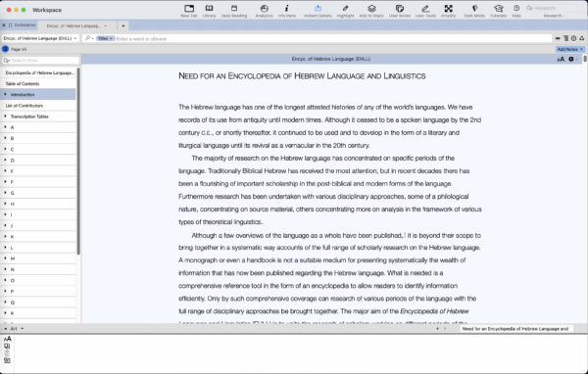The image size is (588, 374).
Task: Expand letter B in the sidebar
Action: (5, 138)
